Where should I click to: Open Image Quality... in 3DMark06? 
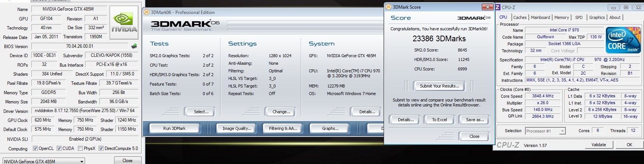pos(237,128)
